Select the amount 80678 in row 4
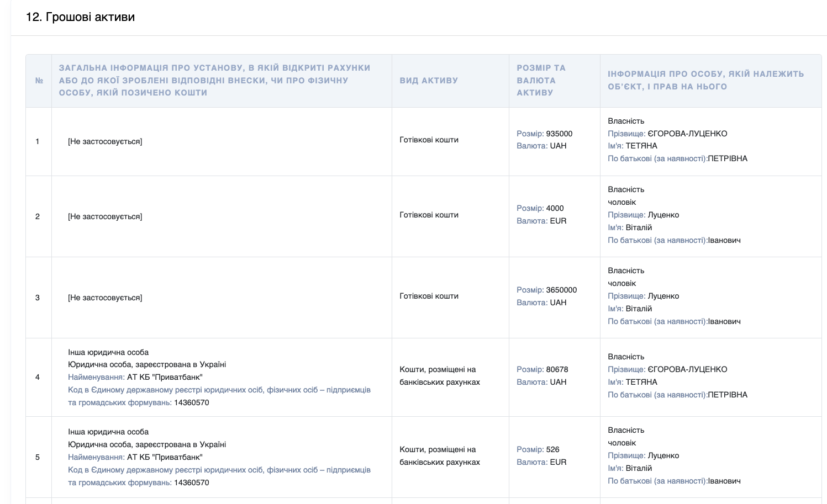The image size is (827, 504). click(557, 369)
